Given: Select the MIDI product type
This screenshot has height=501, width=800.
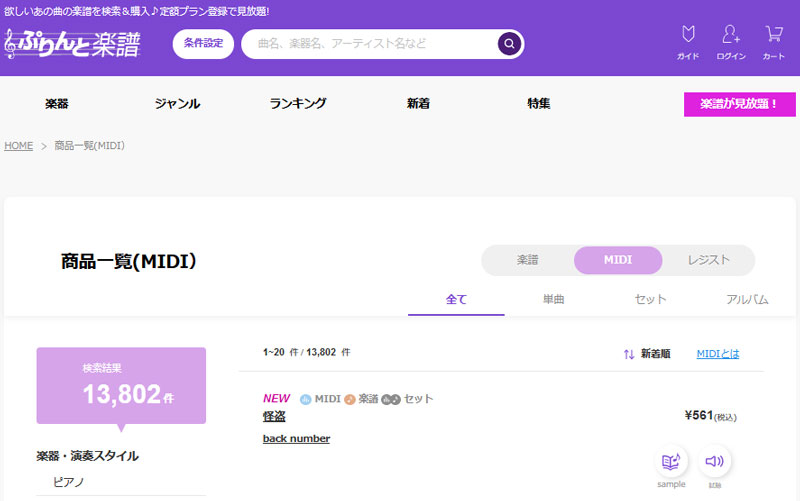Looking at the screenshot, I should point(618,260).
